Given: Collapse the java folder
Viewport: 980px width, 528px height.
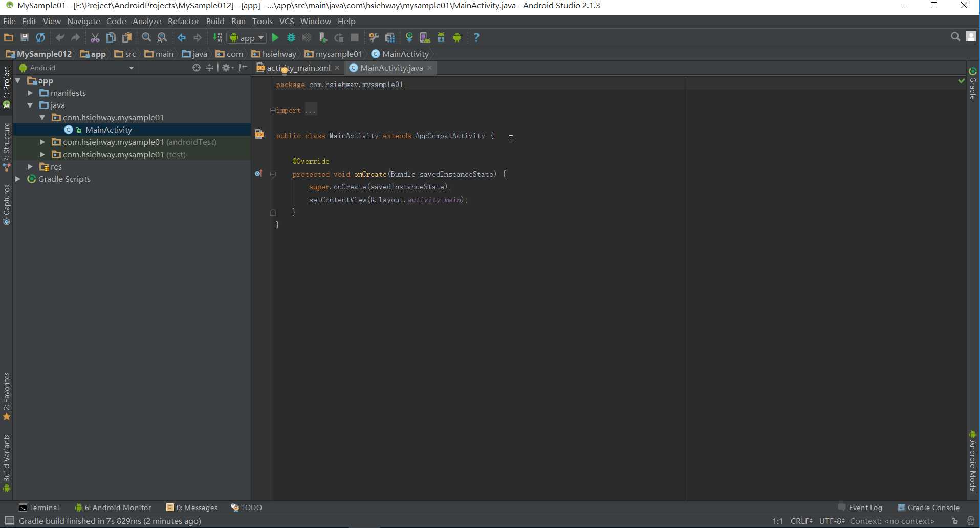Looking at the screenshot, I should coord(30,105).
